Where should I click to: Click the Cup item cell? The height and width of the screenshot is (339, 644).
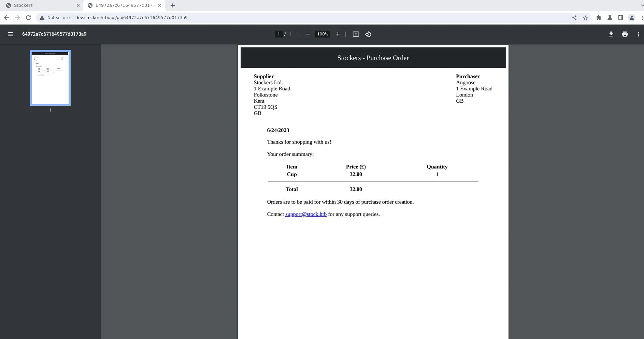coord(292,174)
